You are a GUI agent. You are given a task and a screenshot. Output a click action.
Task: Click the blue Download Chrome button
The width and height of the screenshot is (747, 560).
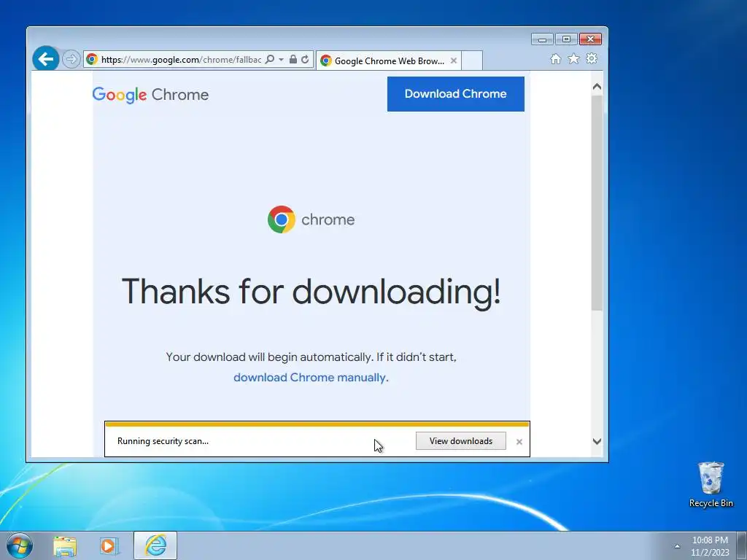[455, 94]
